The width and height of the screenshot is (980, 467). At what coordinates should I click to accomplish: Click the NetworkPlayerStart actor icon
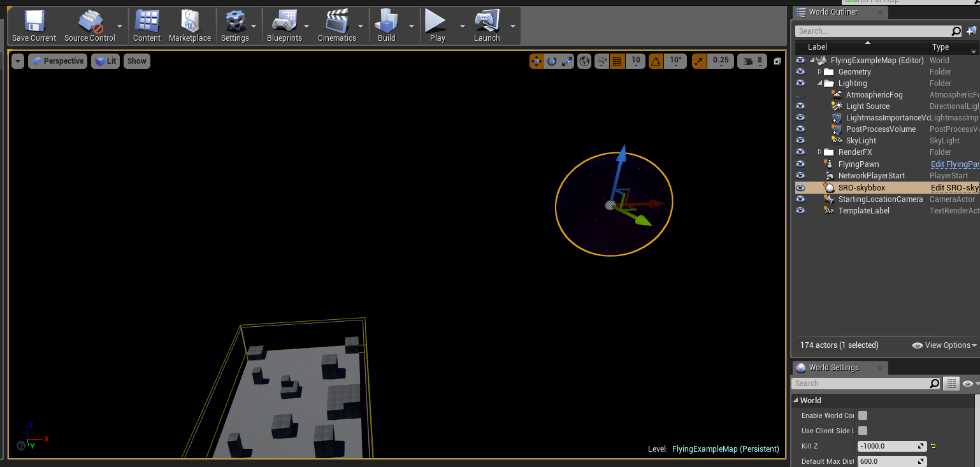click(x=829, y=176)
